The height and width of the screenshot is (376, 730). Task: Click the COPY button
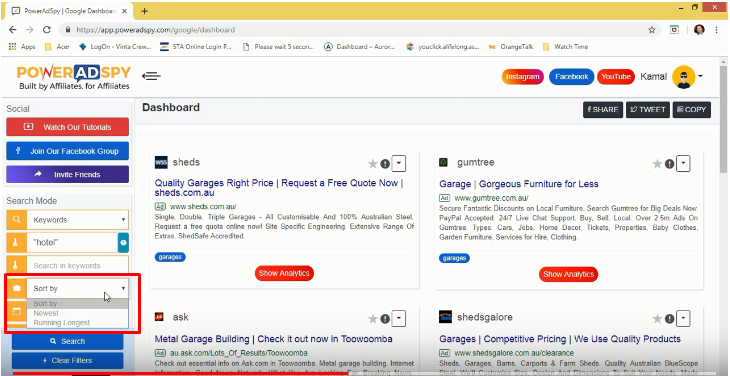[692, 110]
